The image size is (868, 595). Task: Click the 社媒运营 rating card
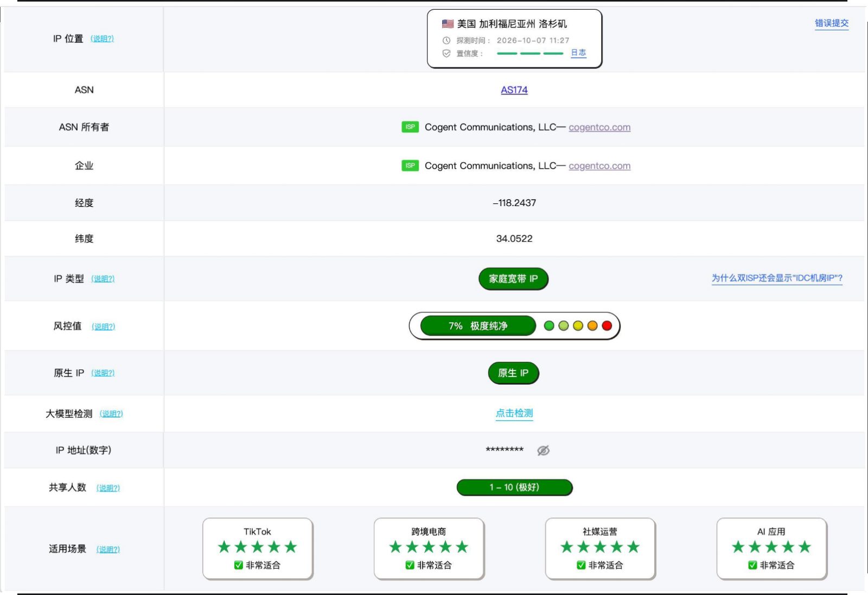point(600,548)
